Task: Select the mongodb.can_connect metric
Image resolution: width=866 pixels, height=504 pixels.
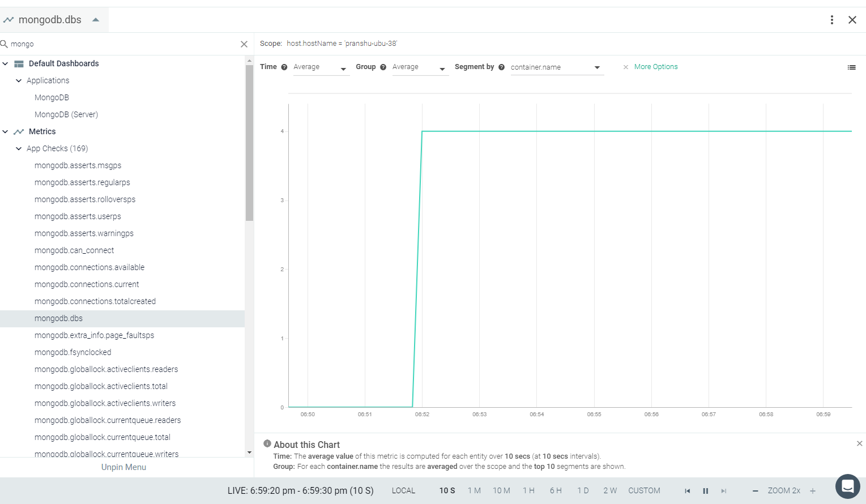Action: (x=74, y=250)
